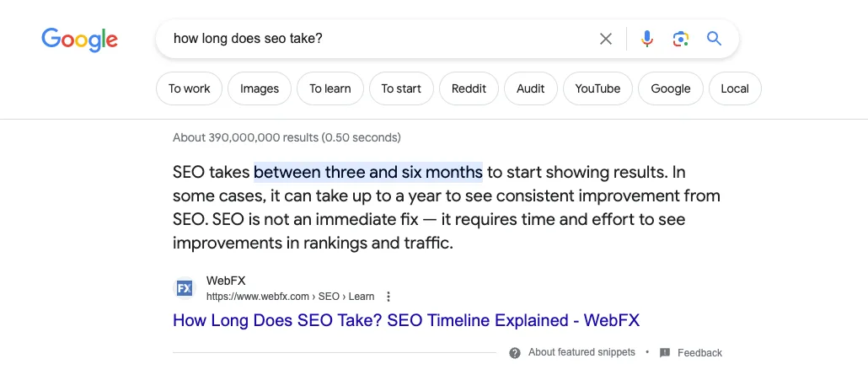The image size is (868, 380).
Task: Select the "To start" filter chip
Action: (401, 88)
